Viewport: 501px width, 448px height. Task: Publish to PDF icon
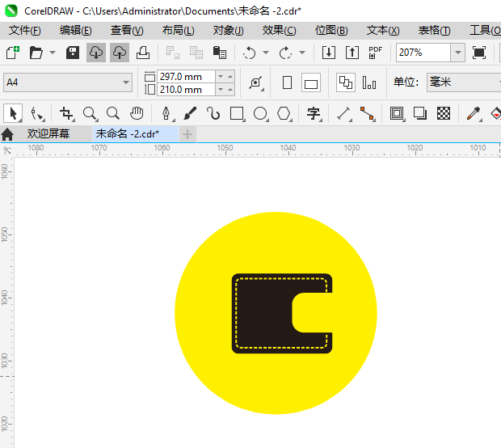click(376, 53)
